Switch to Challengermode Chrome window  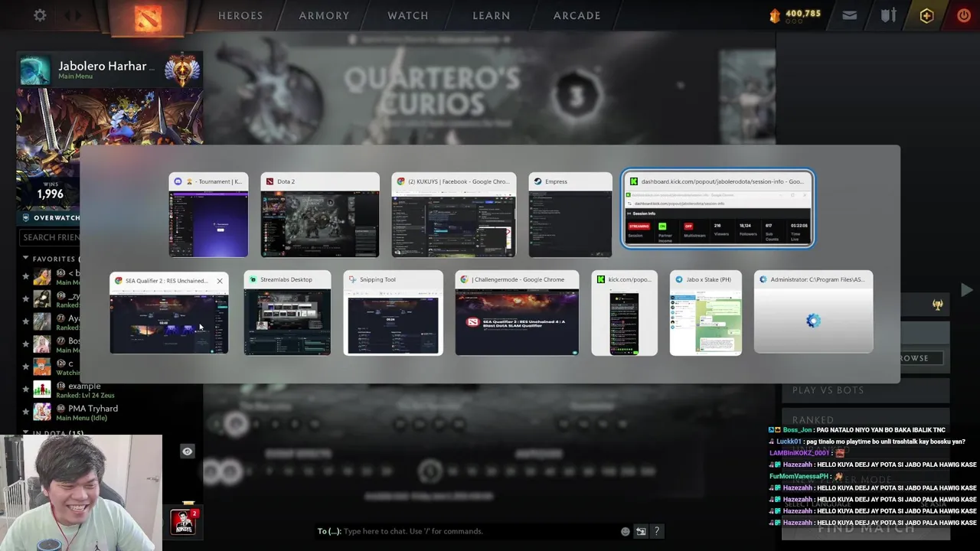518,313
